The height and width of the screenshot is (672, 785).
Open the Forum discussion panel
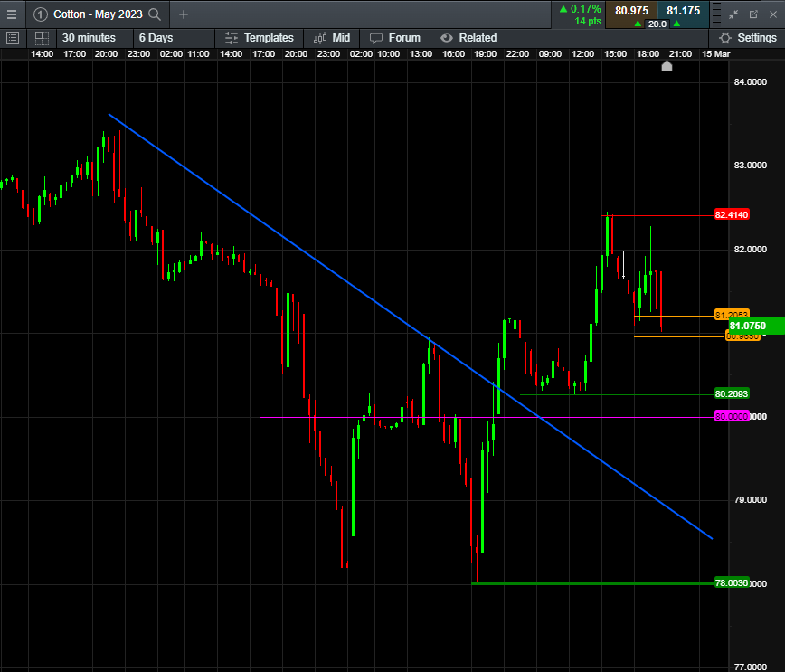click(395, 38)
